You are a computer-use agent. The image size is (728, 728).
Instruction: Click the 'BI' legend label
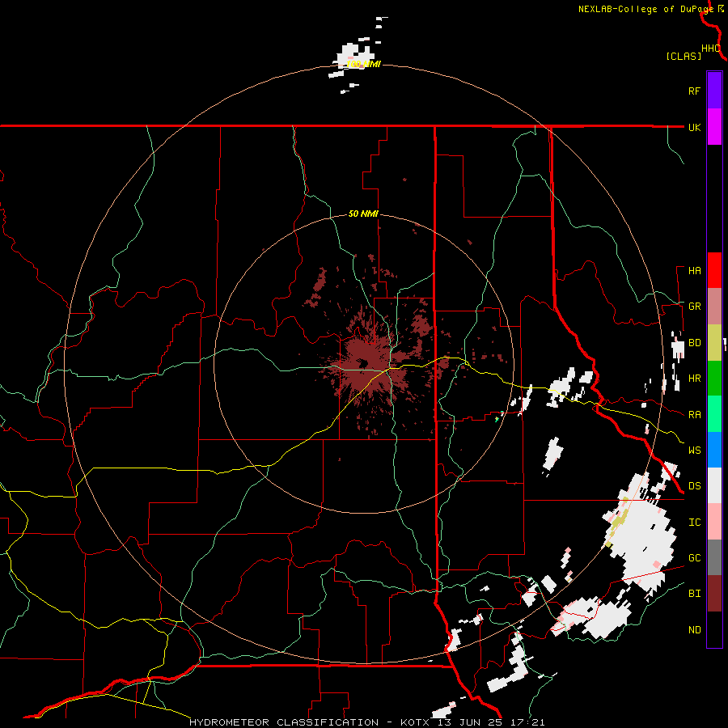click(x=694, y=594)
